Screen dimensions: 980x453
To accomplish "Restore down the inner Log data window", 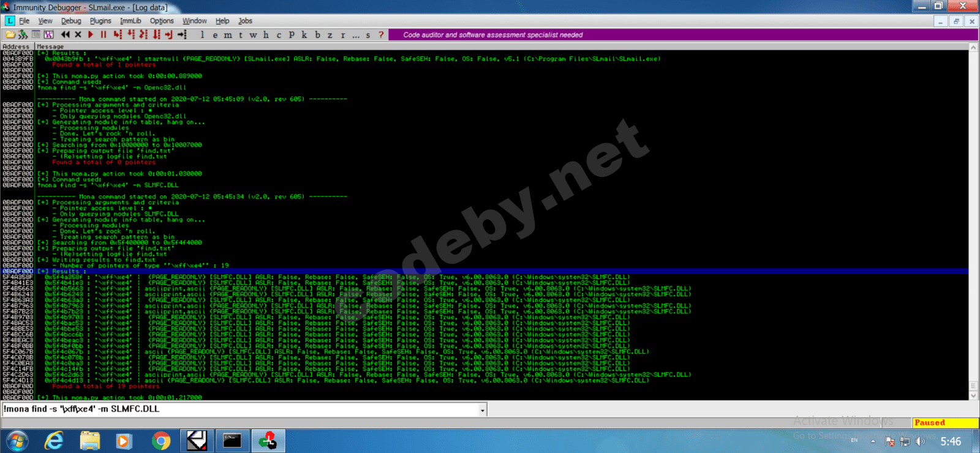I will pos(956,21).
